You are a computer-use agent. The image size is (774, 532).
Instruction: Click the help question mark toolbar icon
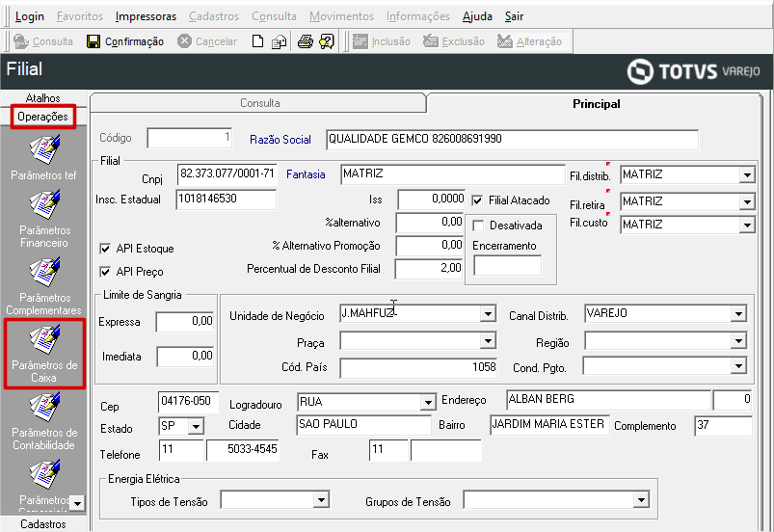click(x=327, y=41)
